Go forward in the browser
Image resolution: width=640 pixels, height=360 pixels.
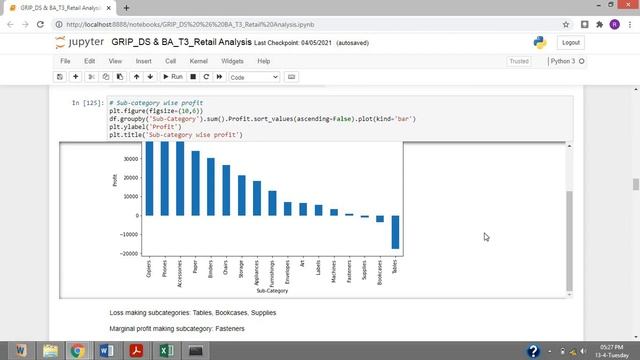(x=25, y=24)
